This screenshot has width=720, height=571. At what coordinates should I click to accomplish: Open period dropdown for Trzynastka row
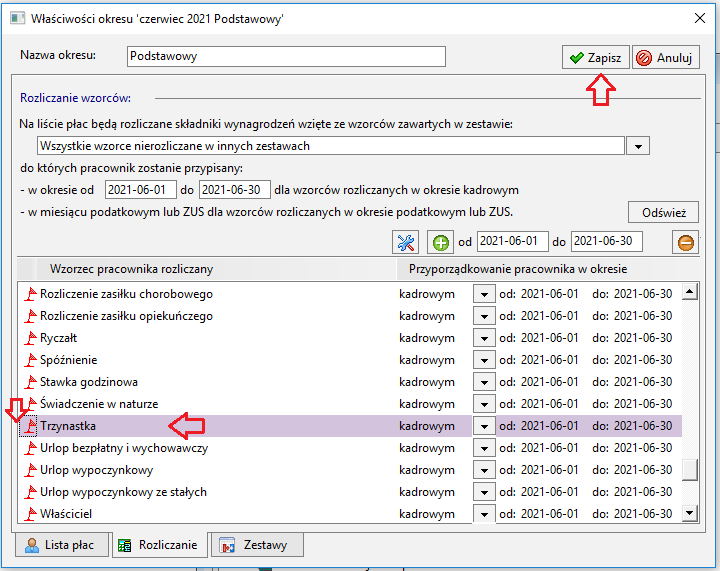tap(484, 426)
